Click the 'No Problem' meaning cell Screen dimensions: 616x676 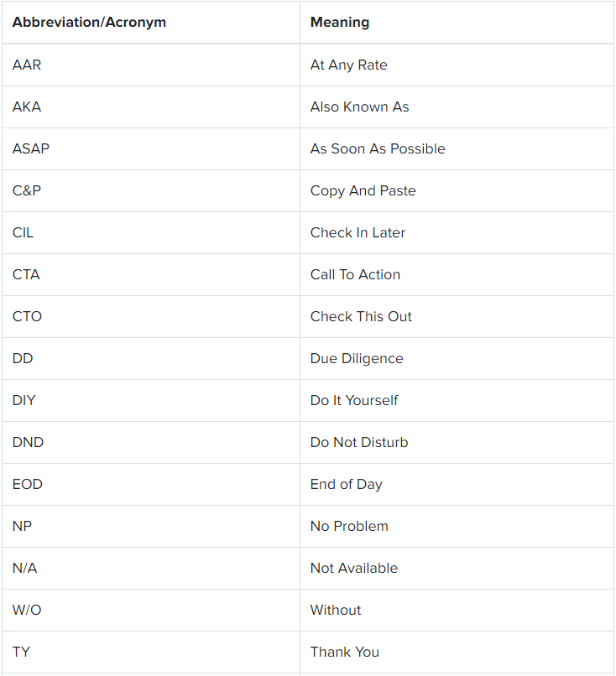pos(457,527)
